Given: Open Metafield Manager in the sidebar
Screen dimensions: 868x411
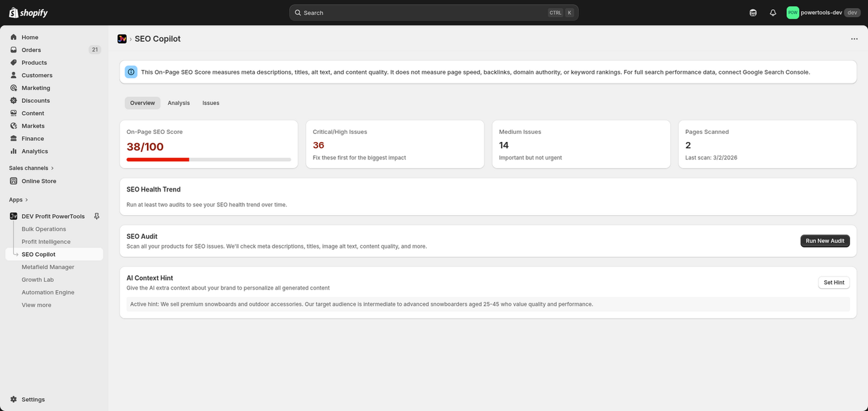Looking at the screenshot, I should click(48, 267).
